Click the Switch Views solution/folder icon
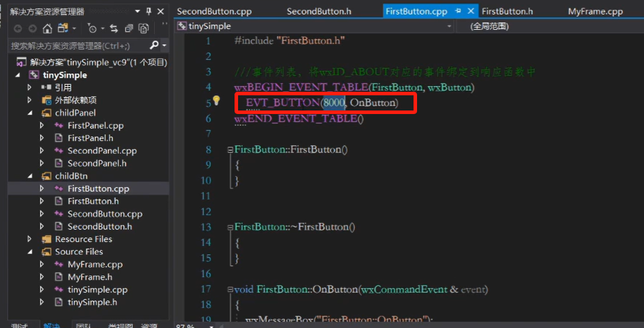 point(63,28)
